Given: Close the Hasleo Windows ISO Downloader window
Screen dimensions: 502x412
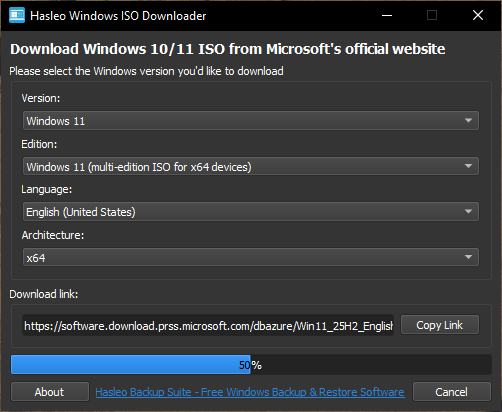Looking at the screenshot, I should [478, 15].
